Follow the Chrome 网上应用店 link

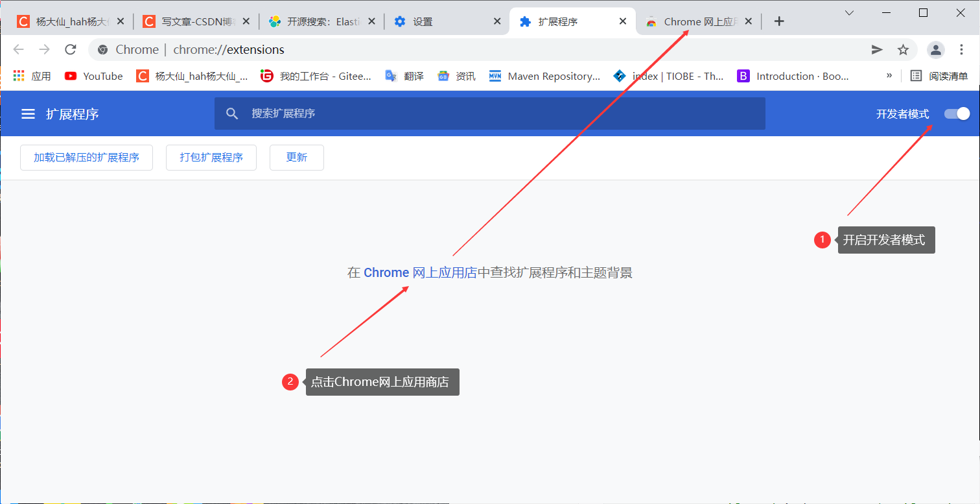420,272
